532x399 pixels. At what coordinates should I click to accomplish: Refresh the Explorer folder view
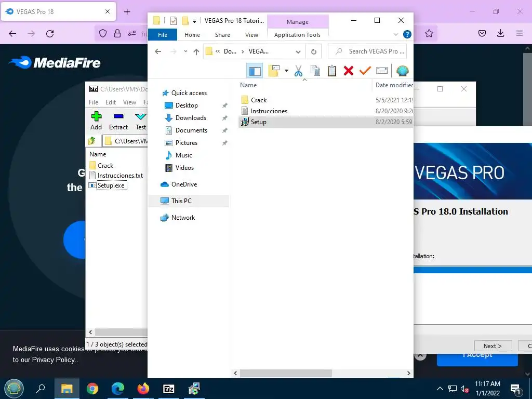314,51
